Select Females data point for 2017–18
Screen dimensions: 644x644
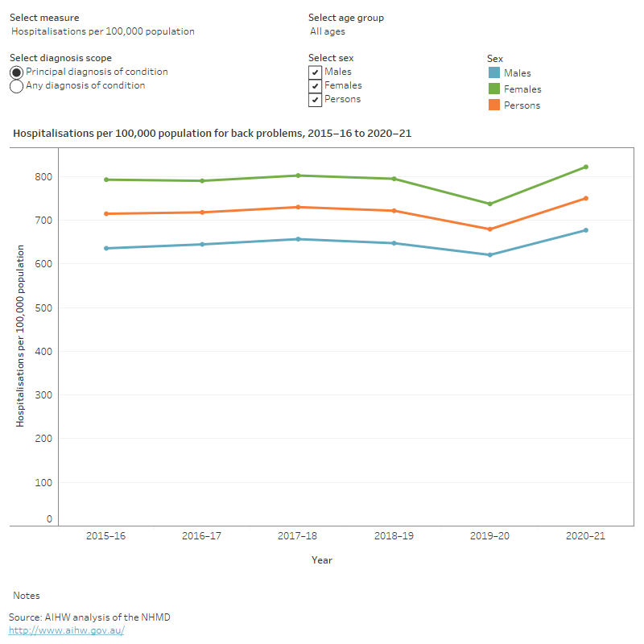(298, 175)
